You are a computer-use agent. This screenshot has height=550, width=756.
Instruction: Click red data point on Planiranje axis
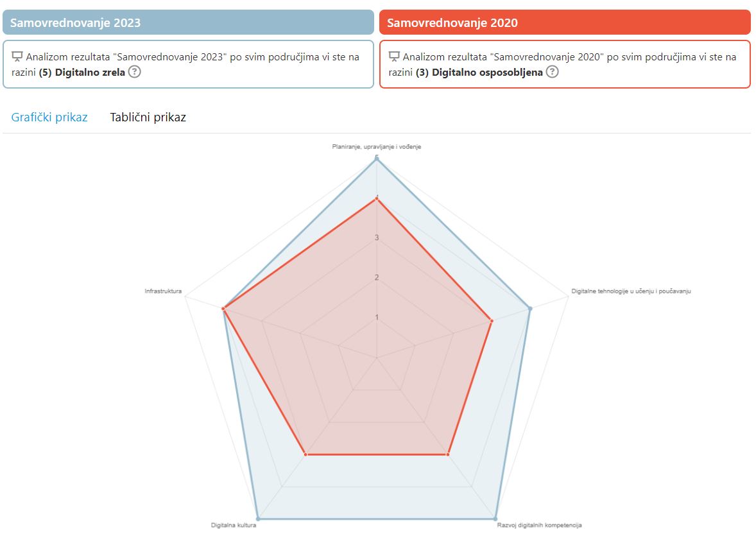click(377, 198)
